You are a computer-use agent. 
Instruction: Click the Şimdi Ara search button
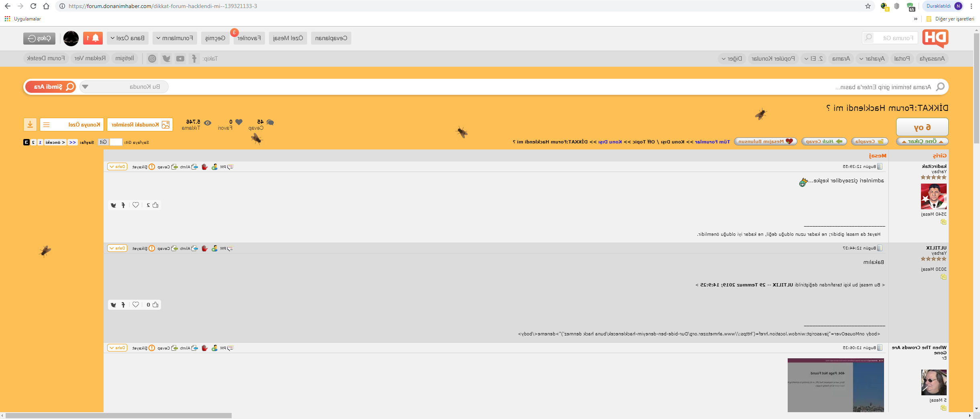[x=50, y=87]
